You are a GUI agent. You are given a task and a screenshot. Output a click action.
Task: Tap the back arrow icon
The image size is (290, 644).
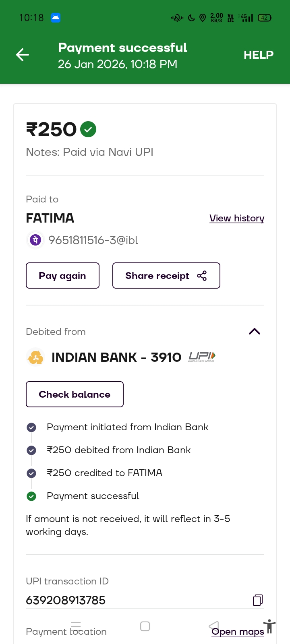pos(23,55)
